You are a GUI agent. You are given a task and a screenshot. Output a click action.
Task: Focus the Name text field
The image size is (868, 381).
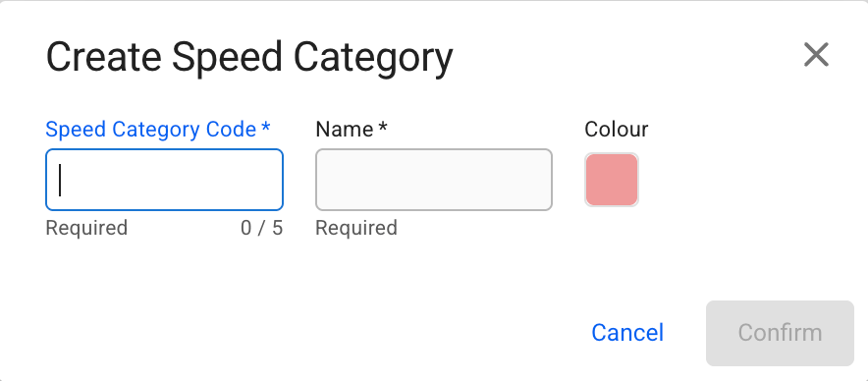pos(433,180)
